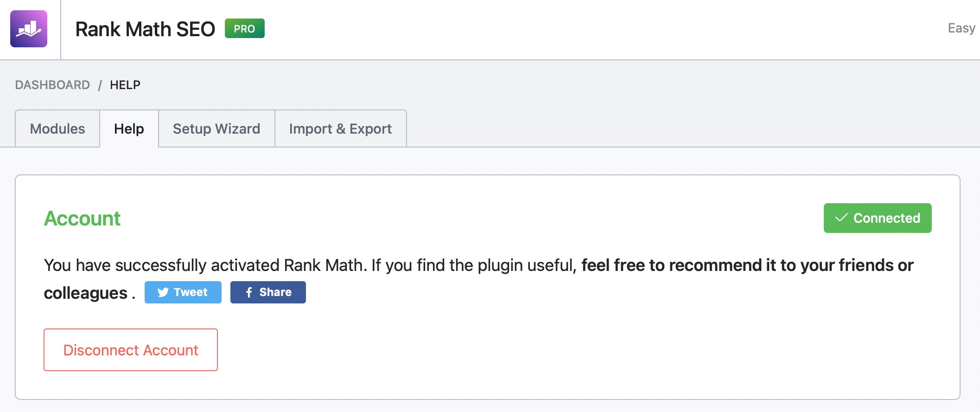Click the Rank Math purple logo icon
980x412 pixels.
29,29
